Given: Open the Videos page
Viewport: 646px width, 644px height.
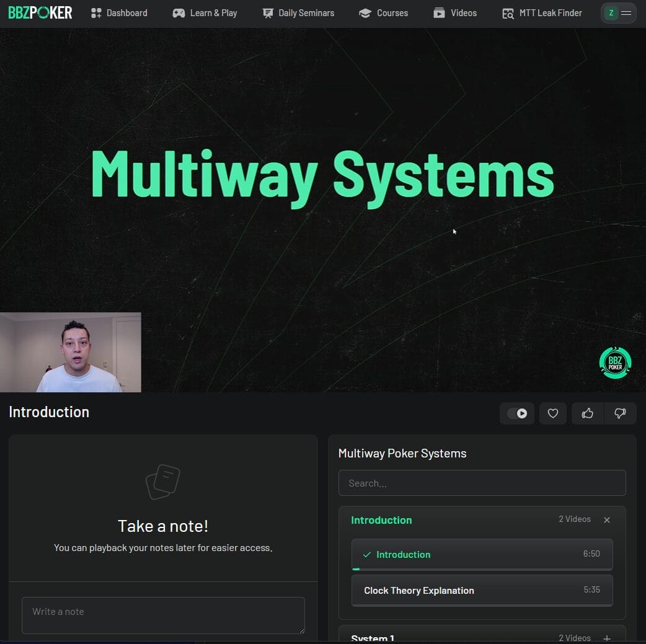Looking at the screenshot, I should pyautogui.click(x=455, y=13).
